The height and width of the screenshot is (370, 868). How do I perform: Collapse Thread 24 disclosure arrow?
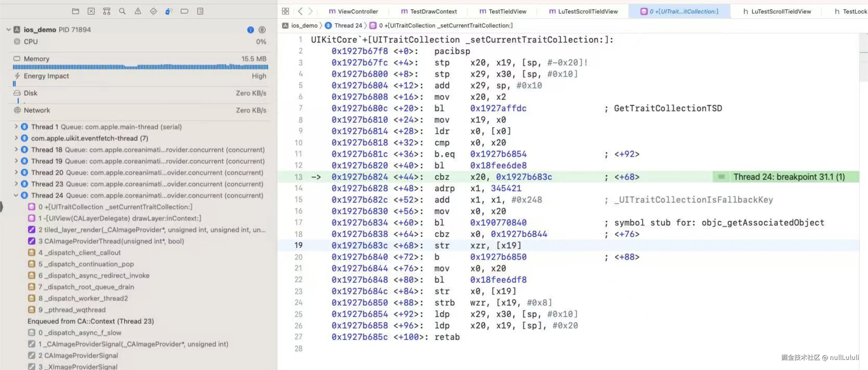pyautogui.click(x=16, y=195)
